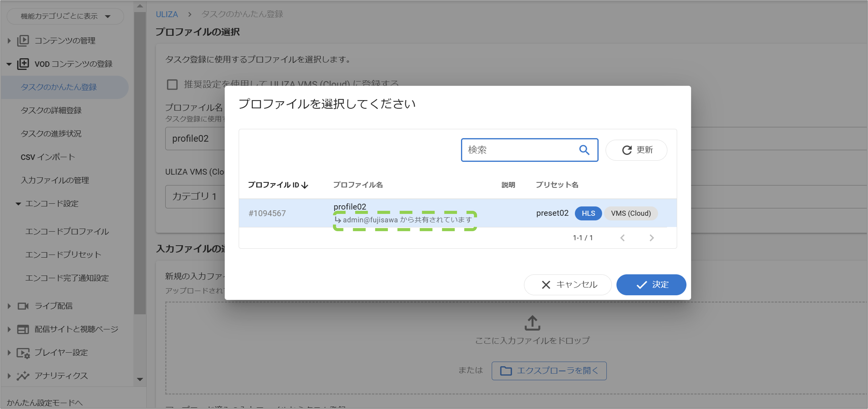Click the upload arrow icon in drop zone
This screenshot has height=409, width=868.
pos(532,323)
